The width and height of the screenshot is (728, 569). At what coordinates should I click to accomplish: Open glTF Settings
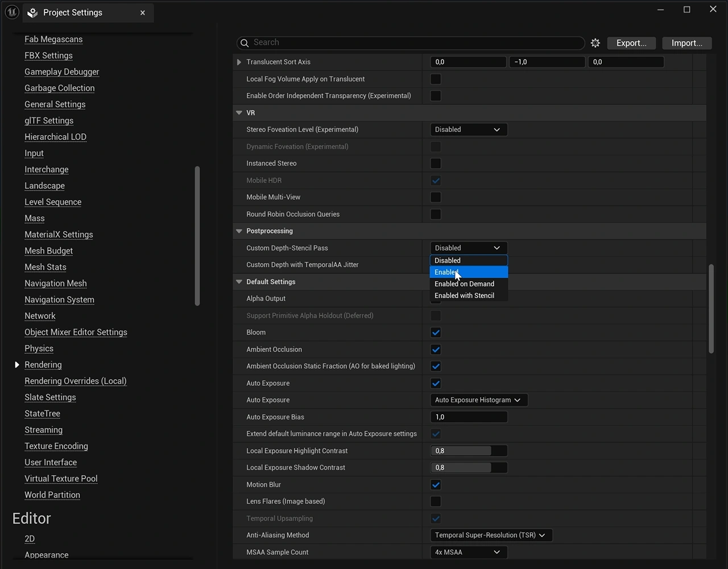pos(49,121)
